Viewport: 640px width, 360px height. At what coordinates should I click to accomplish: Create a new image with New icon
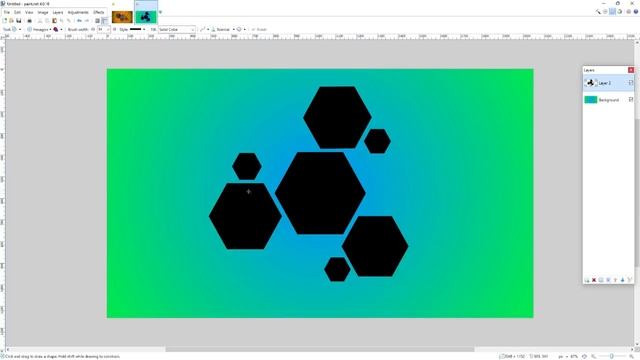pyautogui.click(x=5, y=20)
